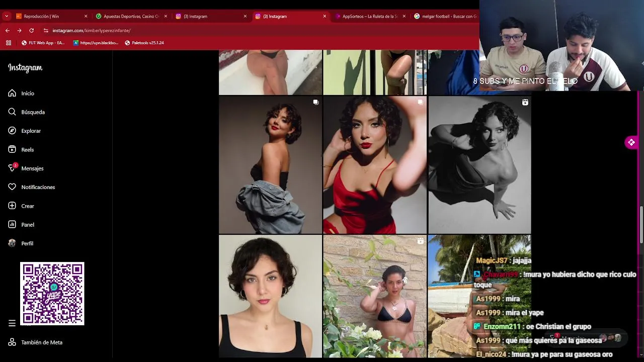Click the Yape QR code image
644x362 pixels.
click(x=52, y=294)
